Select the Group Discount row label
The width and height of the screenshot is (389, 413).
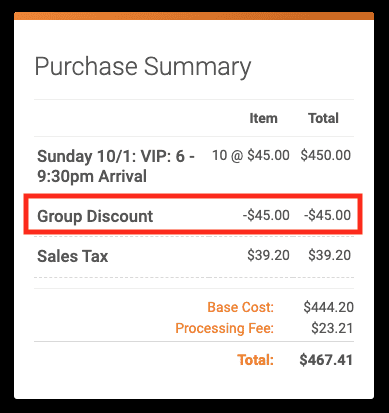pos(95,216)
